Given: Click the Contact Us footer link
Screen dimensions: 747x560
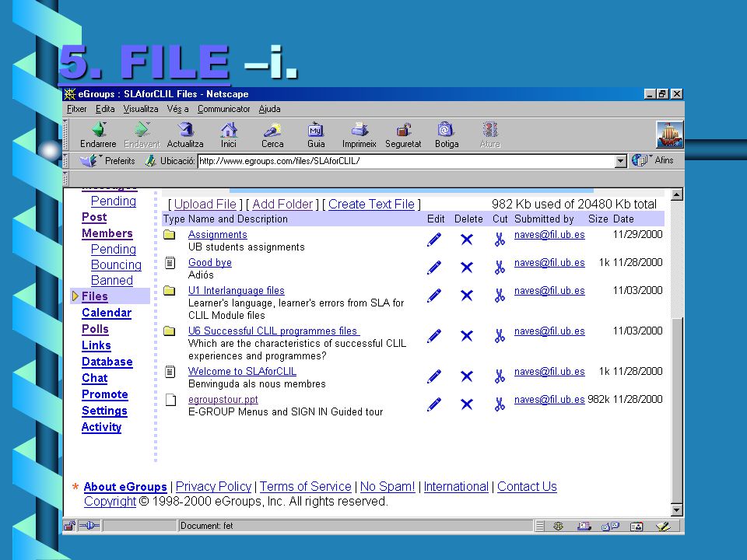Looking at the screenshot, I should click(x=527, y=487).
